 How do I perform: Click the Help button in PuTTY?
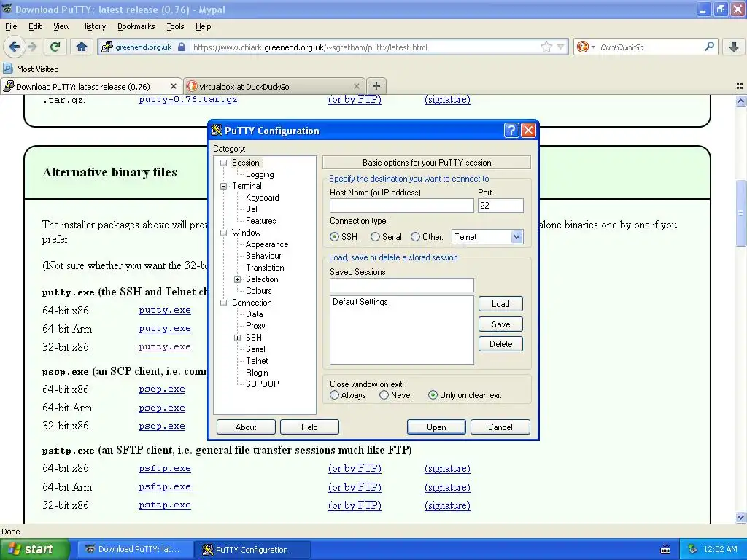(309, 427)
